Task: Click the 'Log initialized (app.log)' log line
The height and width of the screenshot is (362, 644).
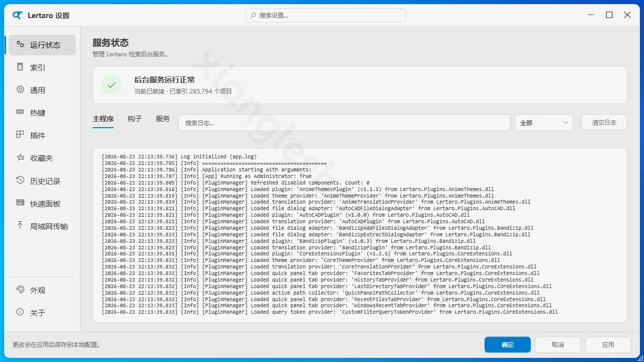Action: click(x=179, y=157)
